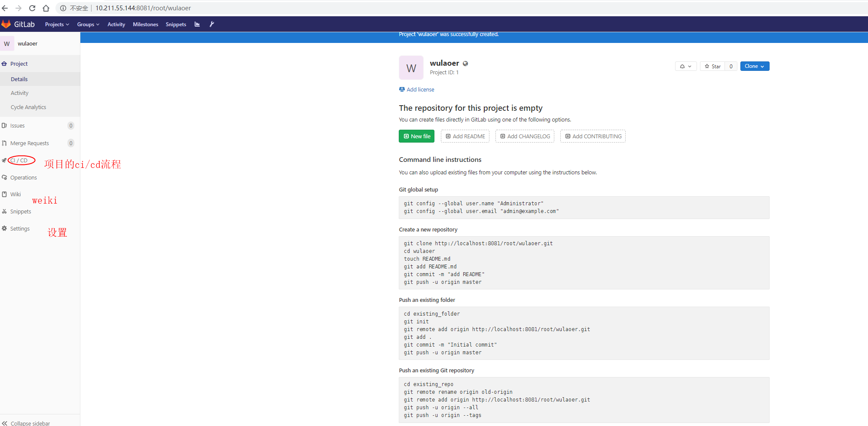Click the W project avatar in sidebar

point(7,44)
